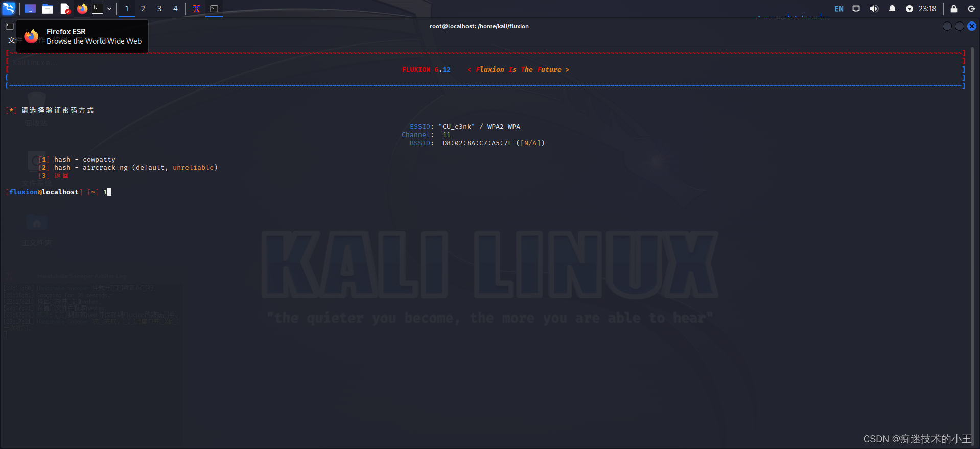Open the network connection tray icon
Image resolution: width=980 pixels, height=449 pixels.
(x=856, y=9)
